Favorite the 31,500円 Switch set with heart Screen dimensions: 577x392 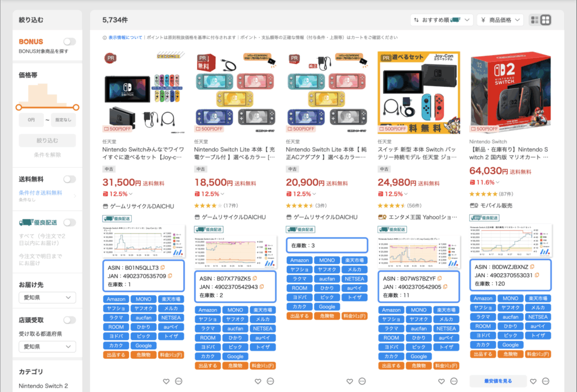tap(166, 381)
